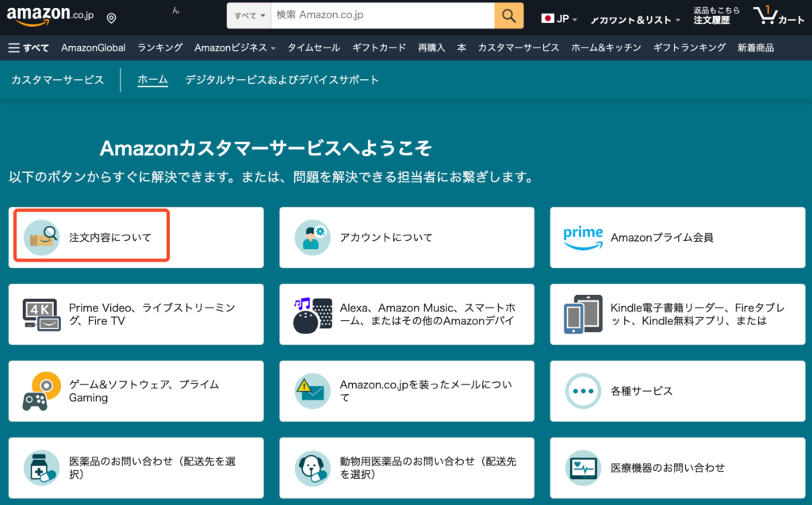
Task: Click the warning envelope icon for spoofed emails
Action: click(312, 391)
